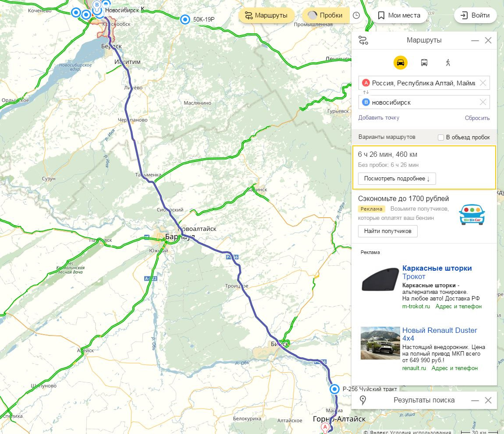
Task: Open the departure time clock icon
Action: click(356, 15)
